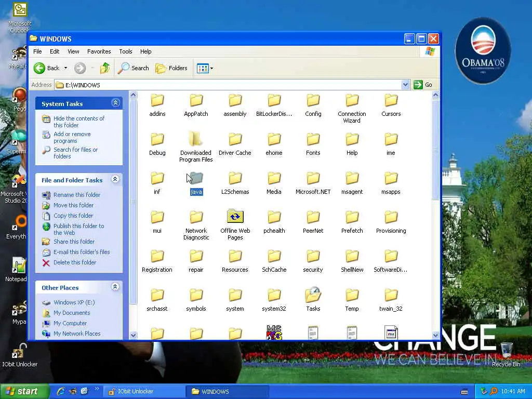Open the Back history dropdown arrow
The image size is (532, 399).
[x=66, y=68]
